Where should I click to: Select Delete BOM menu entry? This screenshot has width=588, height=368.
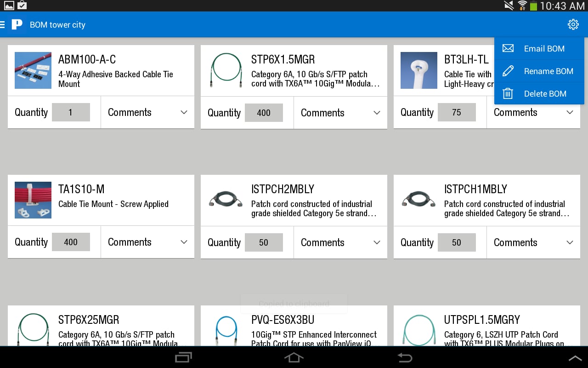pos(539,93)
